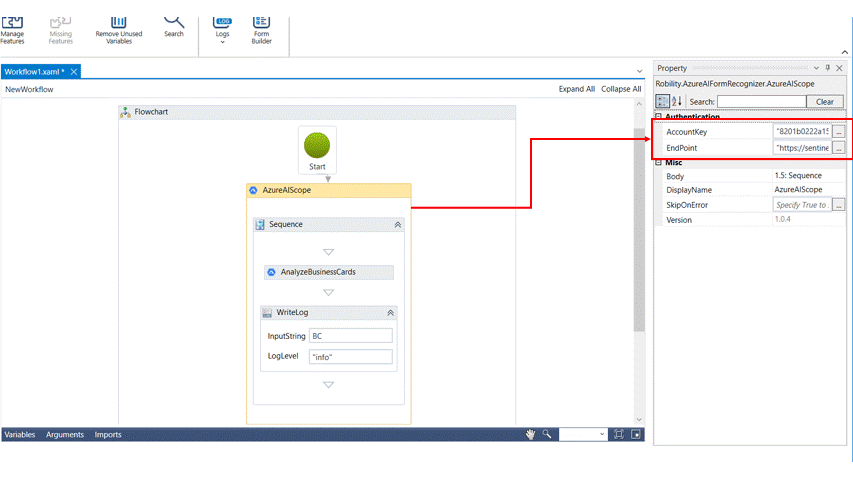Open the Arguments tab

[65, 435]
